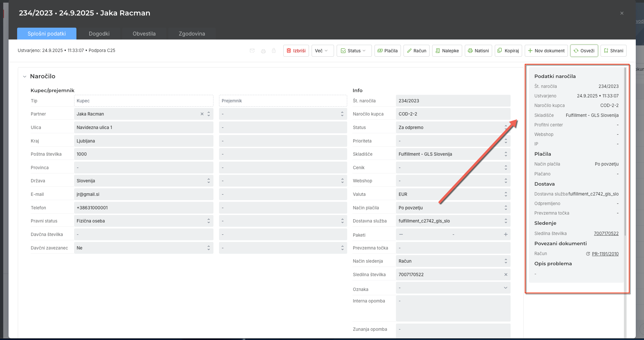Open Plačila payments button

click(387, 51)
